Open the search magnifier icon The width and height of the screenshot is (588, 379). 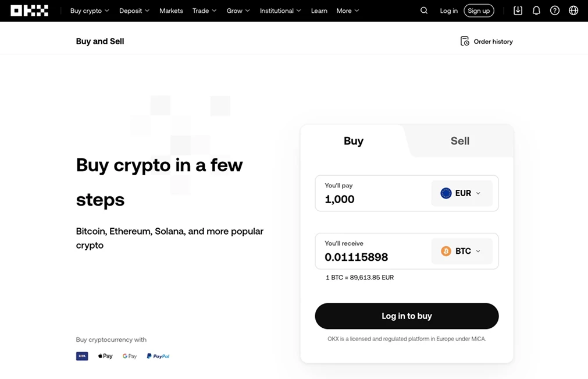(x=424, y=10)
